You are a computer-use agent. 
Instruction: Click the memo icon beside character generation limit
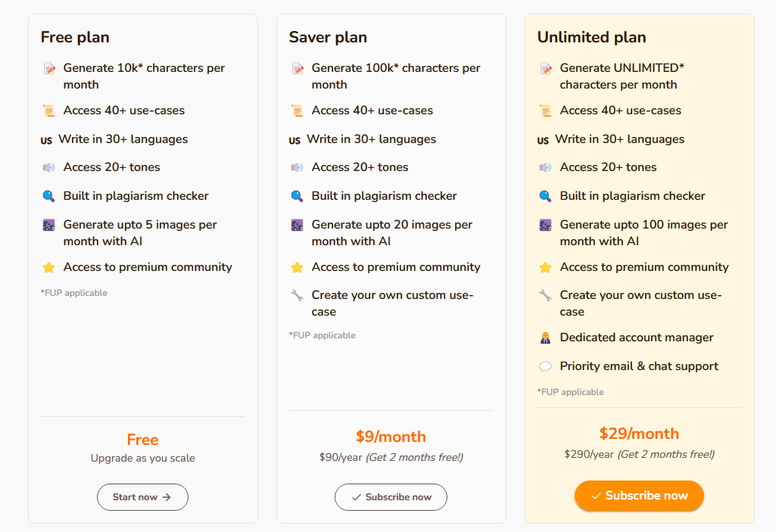click(x=48, y=67)
